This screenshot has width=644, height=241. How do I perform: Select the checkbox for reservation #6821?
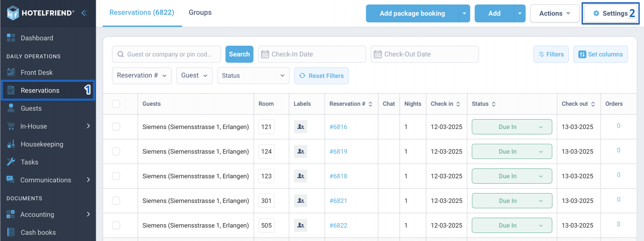point(116,201)
